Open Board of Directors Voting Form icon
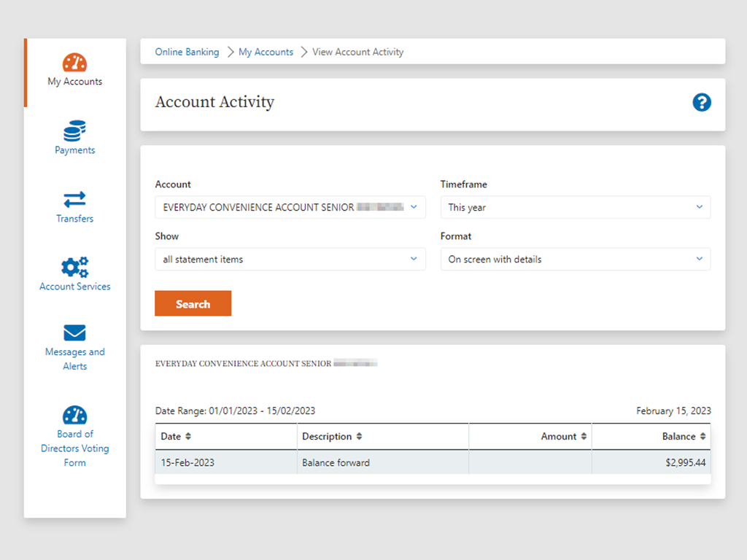This screenshot has height=560, width=747. pyautogui.click(x=75, y=415)
